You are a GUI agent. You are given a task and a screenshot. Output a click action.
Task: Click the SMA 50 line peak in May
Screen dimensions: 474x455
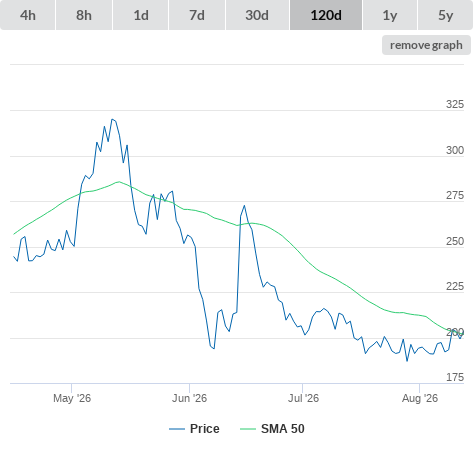119,182
